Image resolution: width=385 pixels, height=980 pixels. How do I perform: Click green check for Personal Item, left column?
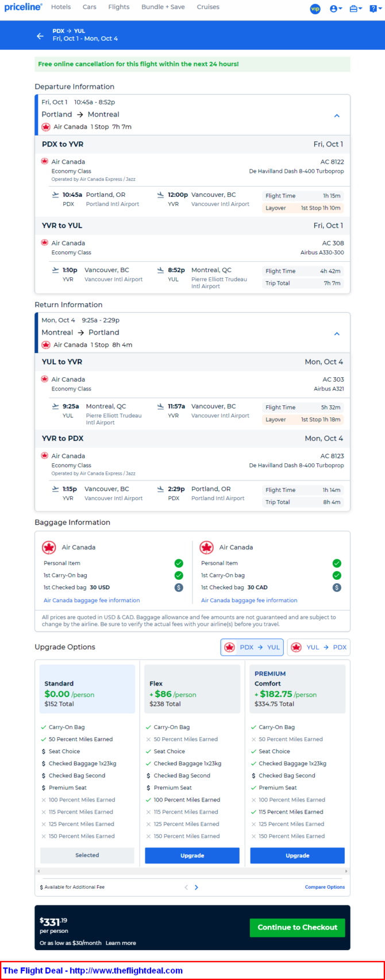(x=179, y=563)
